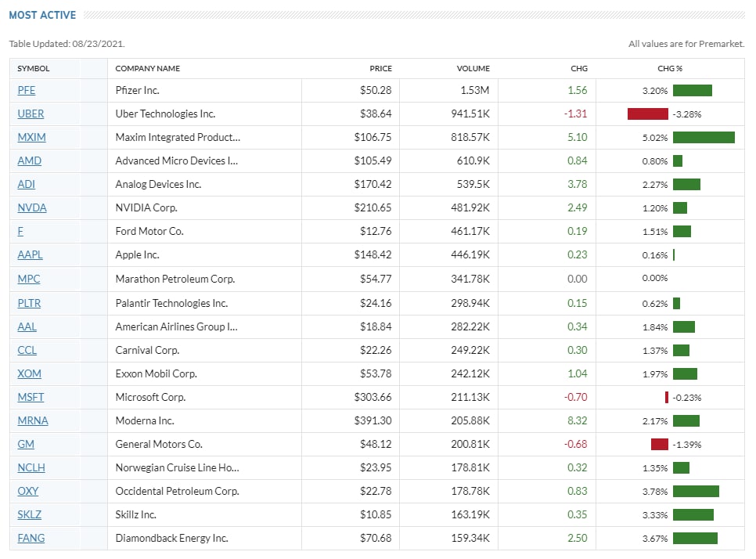Click the $391.30 price cell
Image resolution: width=756 pixels, height=559 pixels.
[x=373, y=421]
